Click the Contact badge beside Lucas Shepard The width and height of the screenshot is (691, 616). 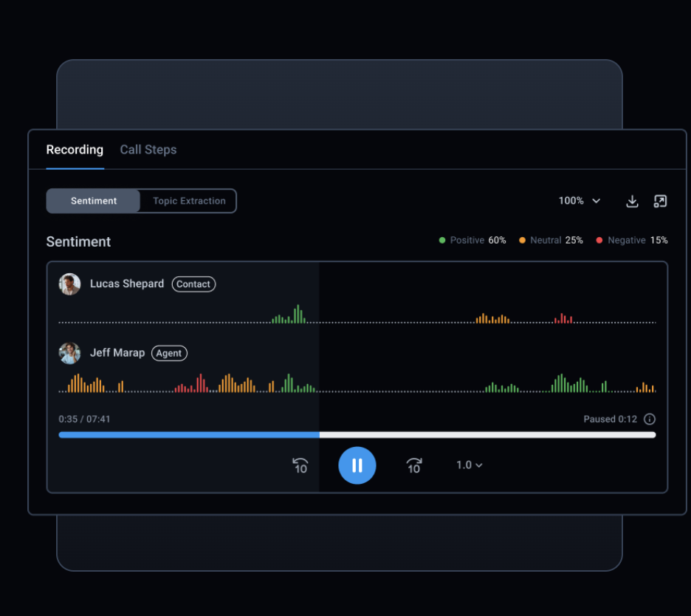click(193, 284)
